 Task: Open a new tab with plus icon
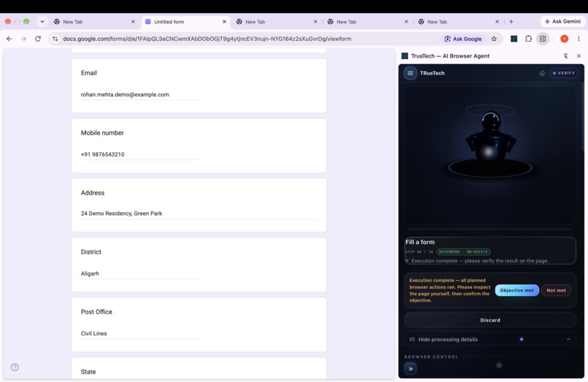pos(511,22)
